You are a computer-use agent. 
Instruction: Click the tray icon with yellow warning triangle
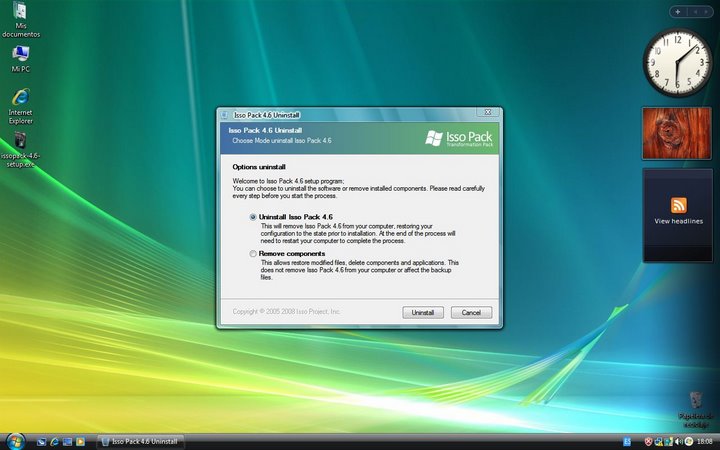659,442
